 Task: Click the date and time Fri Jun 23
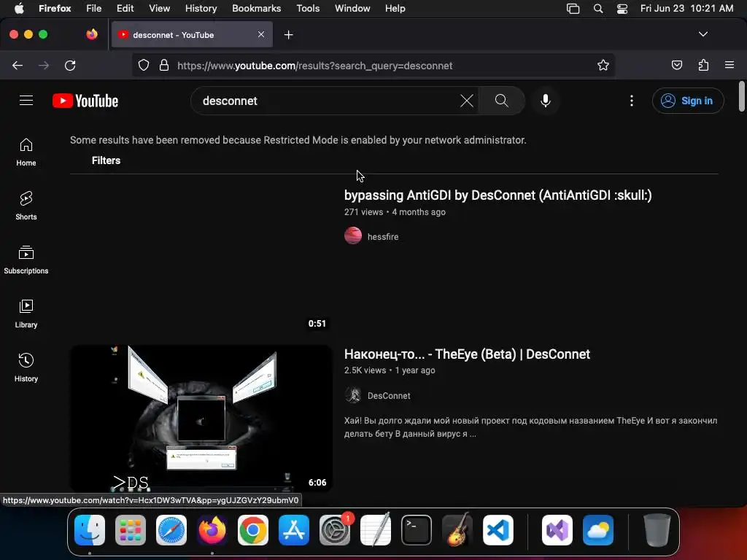[686, 9]
